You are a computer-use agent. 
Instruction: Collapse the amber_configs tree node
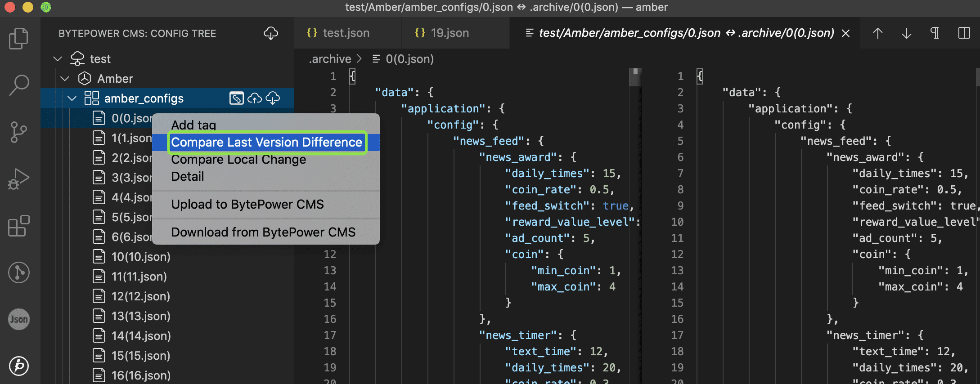pos(72,98)
